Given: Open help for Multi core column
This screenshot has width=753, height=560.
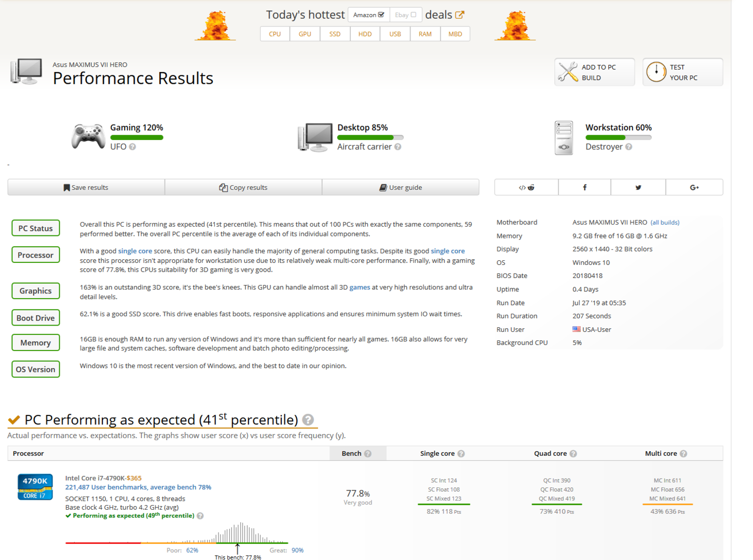Looking at the screenshot, I should (x=683, y=454).
